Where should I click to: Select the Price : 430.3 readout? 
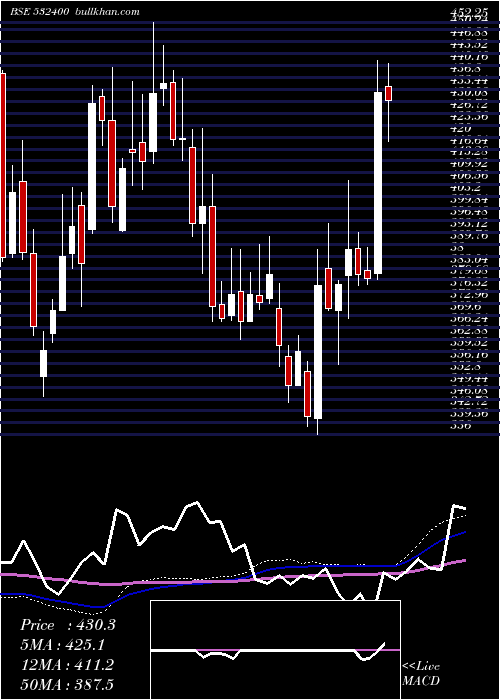click(68, 625)
